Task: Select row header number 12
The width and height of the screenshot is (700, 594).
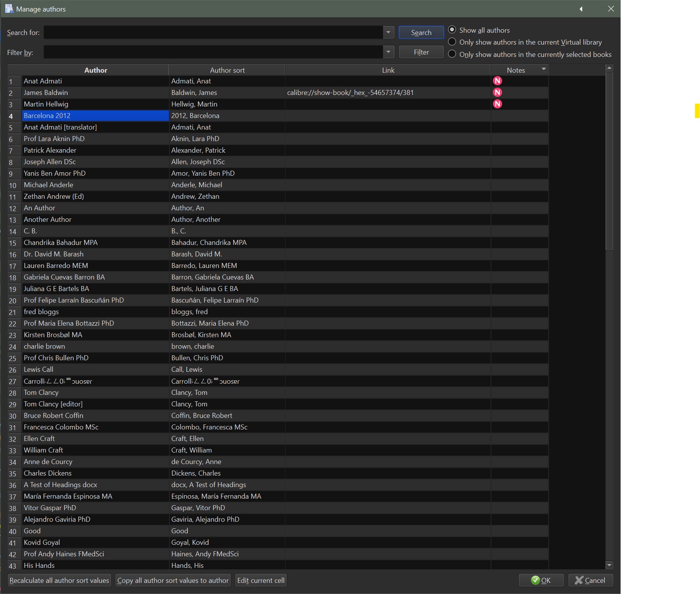Action: 15,208
